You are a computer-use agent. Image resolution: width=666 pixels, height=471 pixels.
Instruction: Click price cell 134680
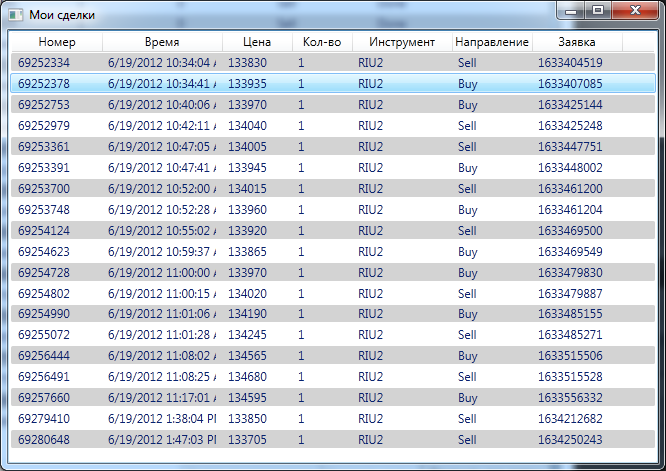click(x=247, y=377)
